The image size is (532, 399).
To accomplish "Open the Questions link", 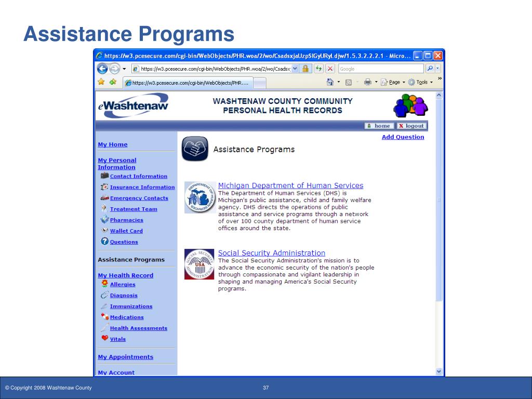I will pyautogui.click(x=124, y=242).
